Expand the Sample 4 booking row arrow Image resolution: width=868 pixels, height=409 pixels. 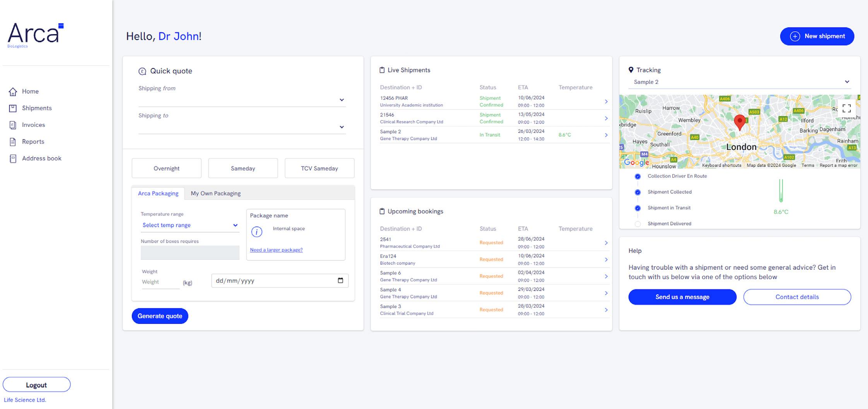click(606, 293)
